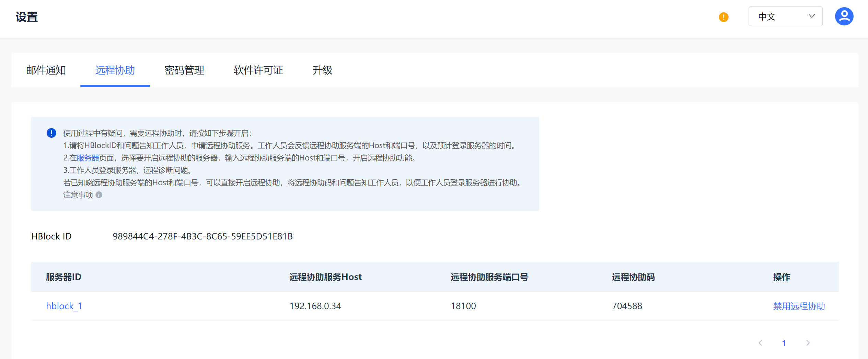Switch to the 邮件通知 tab
Viewport: 868px width, 359px height.
(x=46, y=70)
